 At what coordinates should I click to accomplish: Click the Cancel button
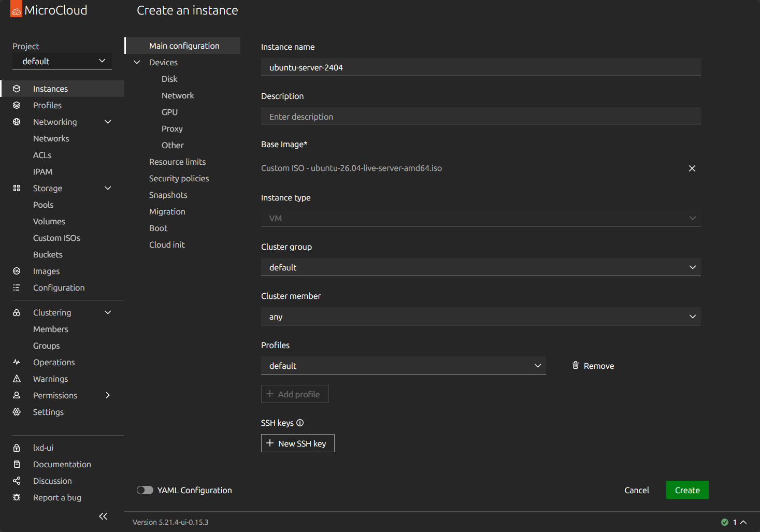pos(637,490)
